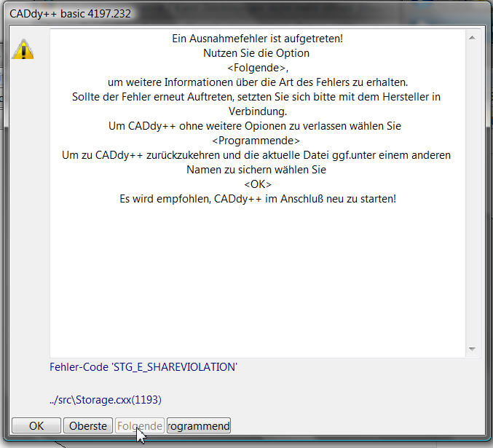Click the '<Folgende>,' text in the message
Screen dimensions: 493x448
(258, 68)
